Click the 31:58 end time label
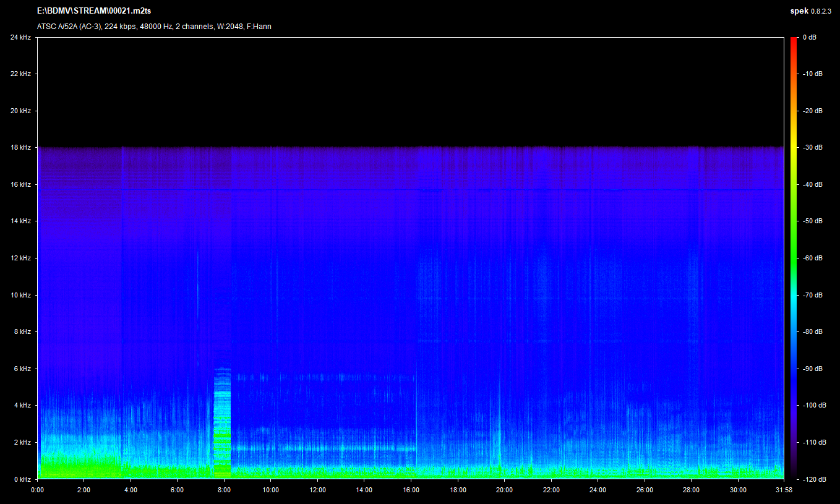The width and height of the screenshot is (840, 504). click(x=784, y=490)
